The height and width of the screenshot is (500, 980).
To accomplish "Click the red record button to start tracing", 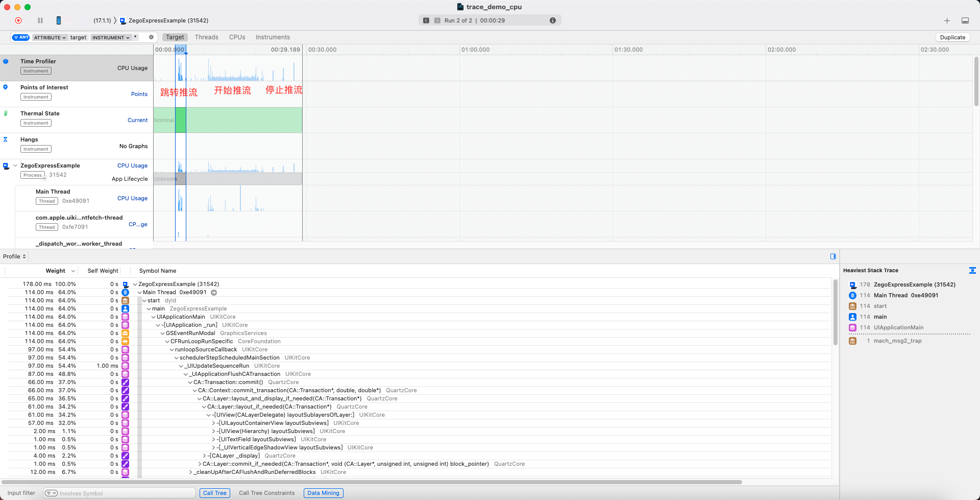I will coord(18,20).
